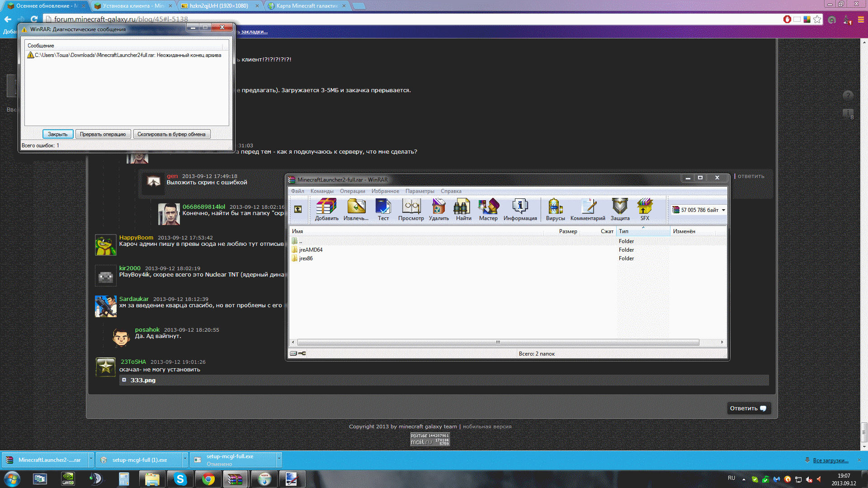This screenshot has width=868, height=488.
Task: Open the kir2000 username link
Action: click(130, 268)
